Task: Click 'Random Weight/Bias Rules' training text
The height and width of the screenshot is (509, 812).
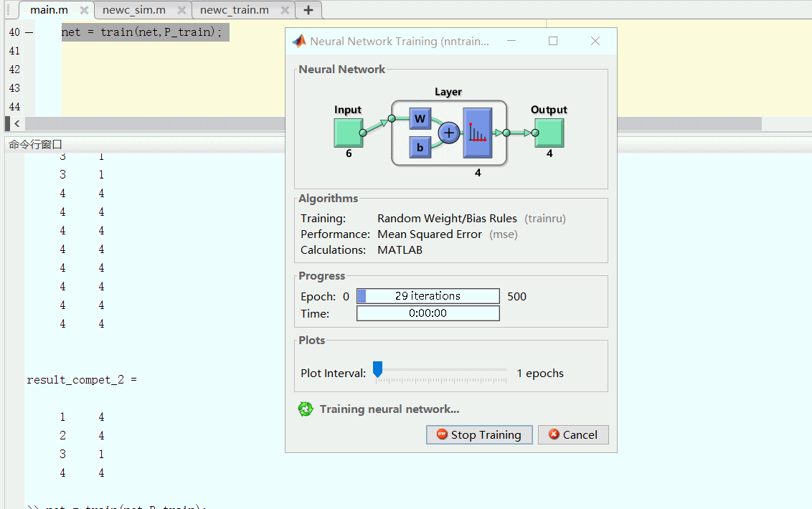Action: click(x=447, y=219)
